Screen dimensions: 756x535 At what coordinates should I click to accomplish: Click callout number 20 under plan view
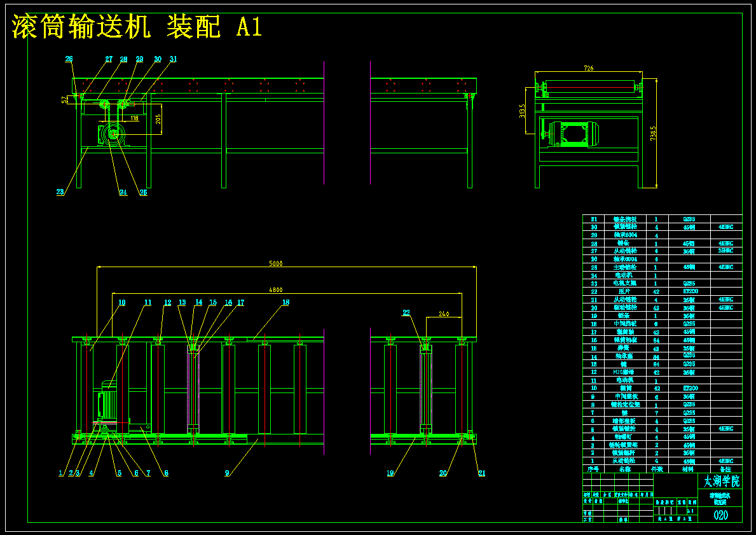click(443, 473)
